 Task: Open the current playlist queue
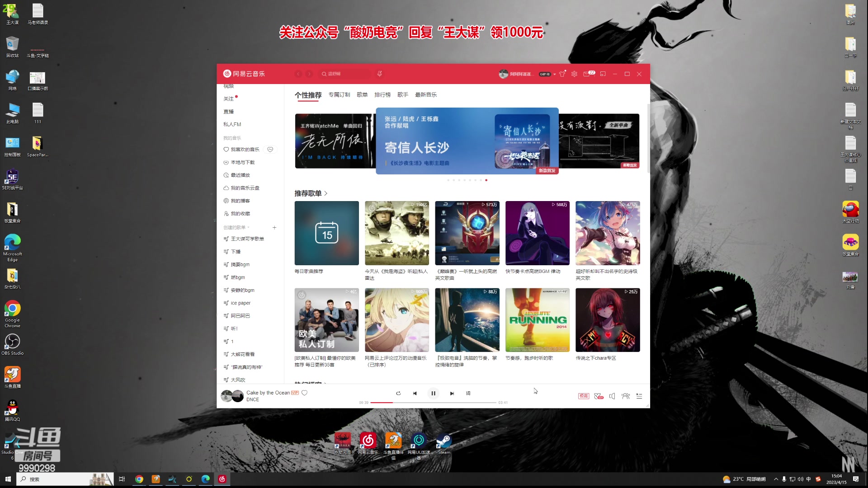click(639, 396)
